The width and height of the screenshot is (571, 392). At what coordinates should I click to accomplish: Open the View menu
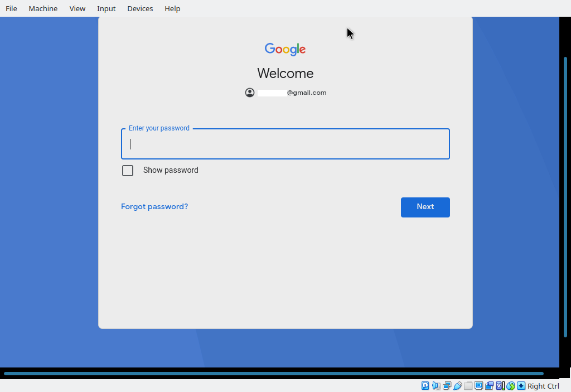(78, 8)
